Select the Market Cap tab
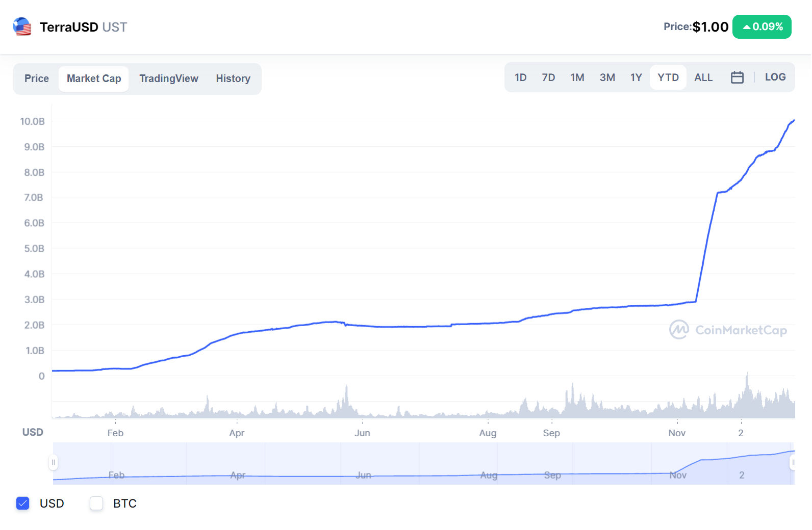 point(94,78)
